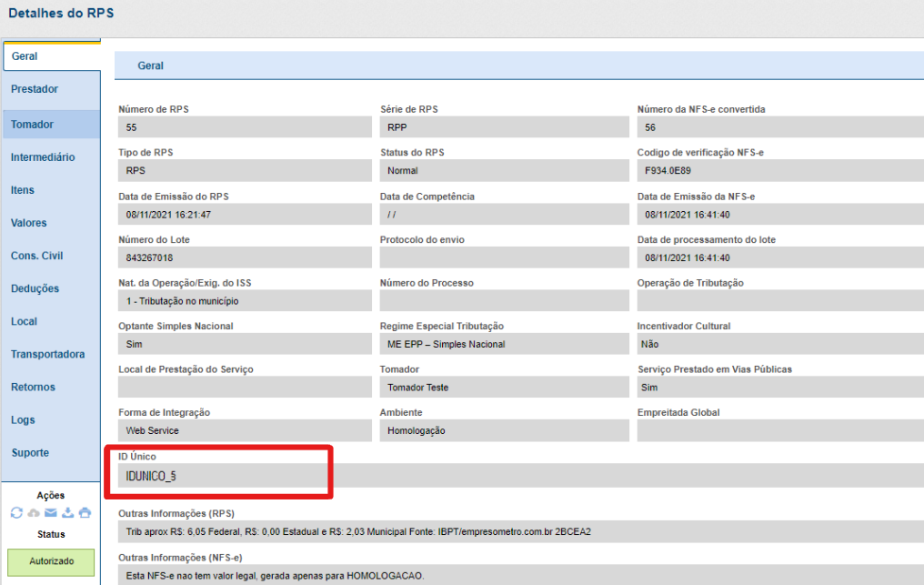Click the Número do Lote field
This screenshot has height=585, width=924.
(245, 257)
